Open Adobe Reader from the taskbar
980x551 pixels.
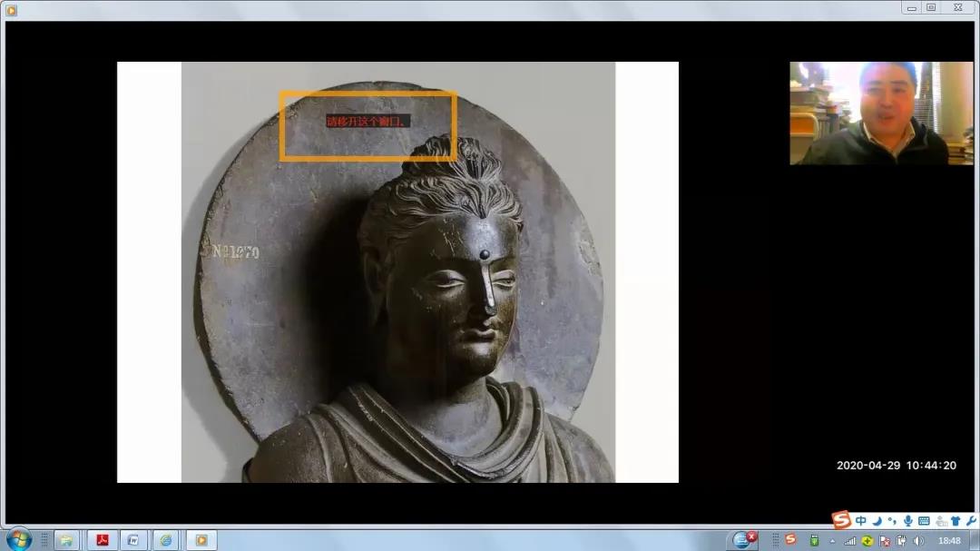tap(103, 540)
